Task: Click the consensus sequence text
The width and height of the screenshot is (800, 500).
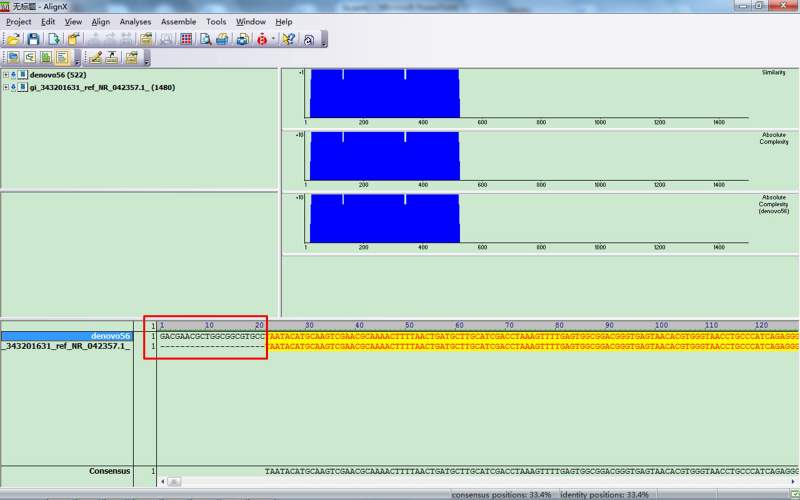Action: click(531, 471)
